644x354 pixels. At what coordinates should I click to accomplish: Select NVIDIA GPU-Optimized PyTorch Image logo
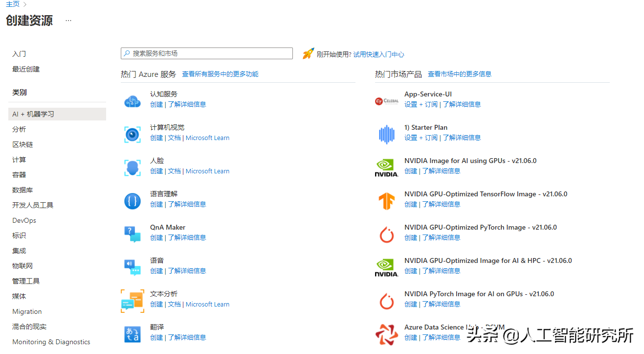(387, 234)
